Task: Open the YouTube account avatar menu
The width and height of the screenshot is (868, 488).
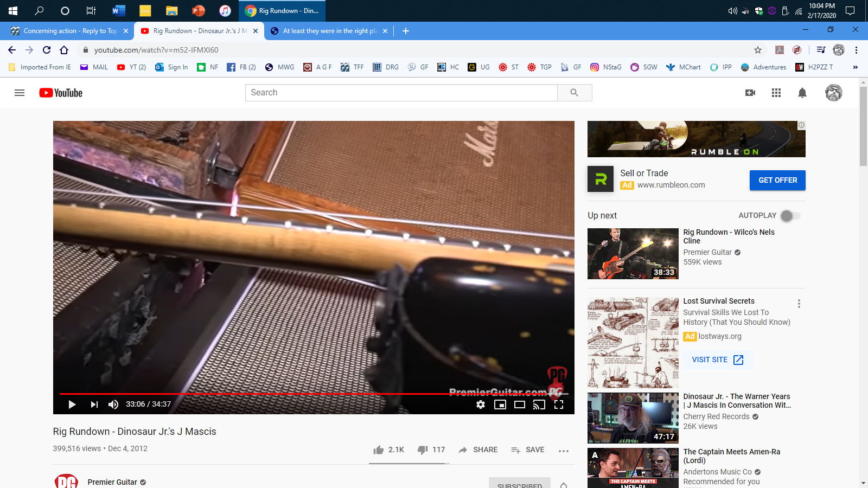Action: [x=834, y=93]
